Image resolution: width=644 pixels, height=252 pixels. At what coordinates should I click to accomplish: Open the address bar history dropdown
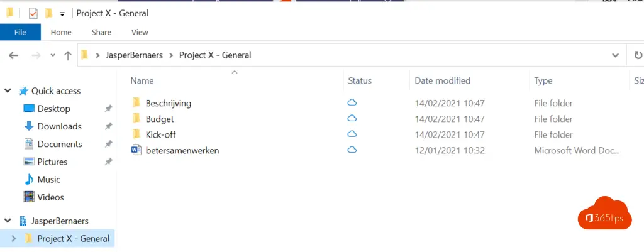615,55
